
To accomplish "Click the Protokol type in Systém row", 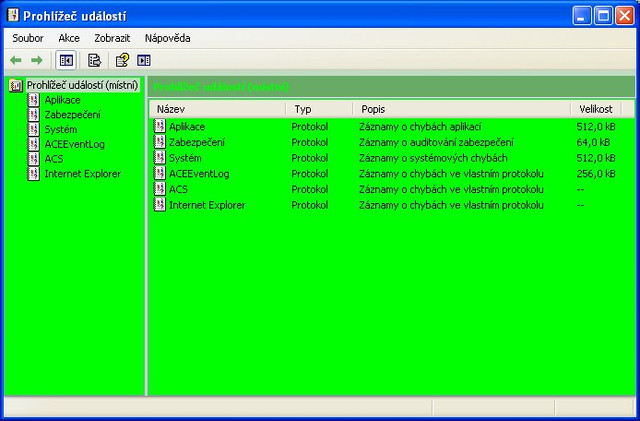I will point(309,158).
